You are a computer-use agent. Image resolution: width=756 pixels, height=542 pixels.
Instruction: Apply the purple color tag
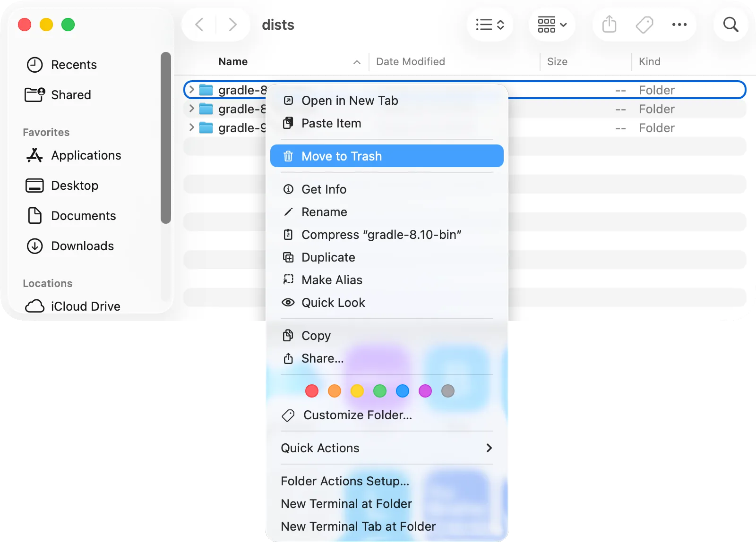pyautogui.click(x=425, y=391)
